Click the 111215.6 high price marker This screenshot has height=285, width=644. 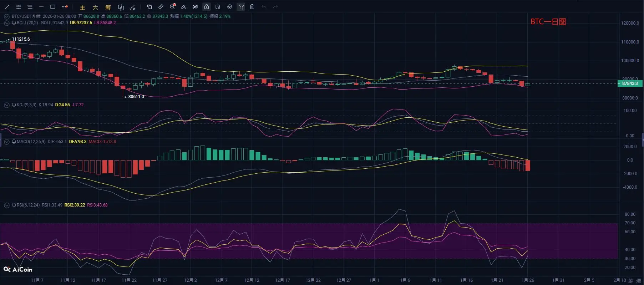21,39
